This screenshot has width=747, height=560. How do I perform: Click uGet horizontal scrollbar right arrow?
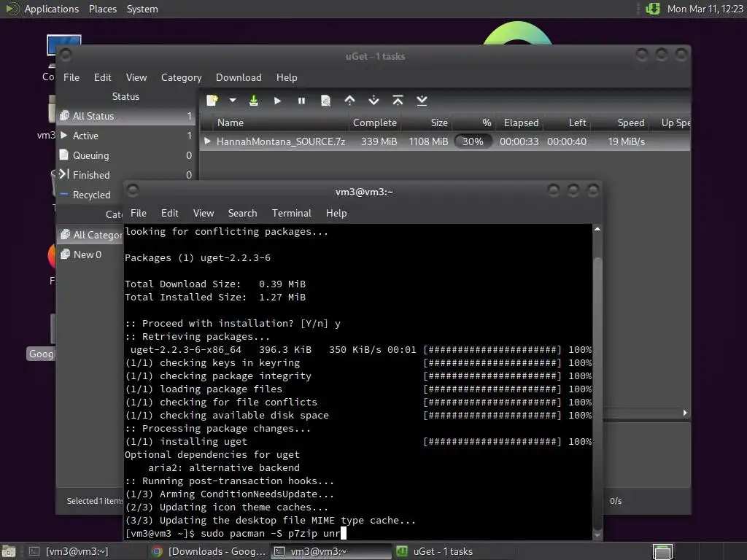(685, 413)
